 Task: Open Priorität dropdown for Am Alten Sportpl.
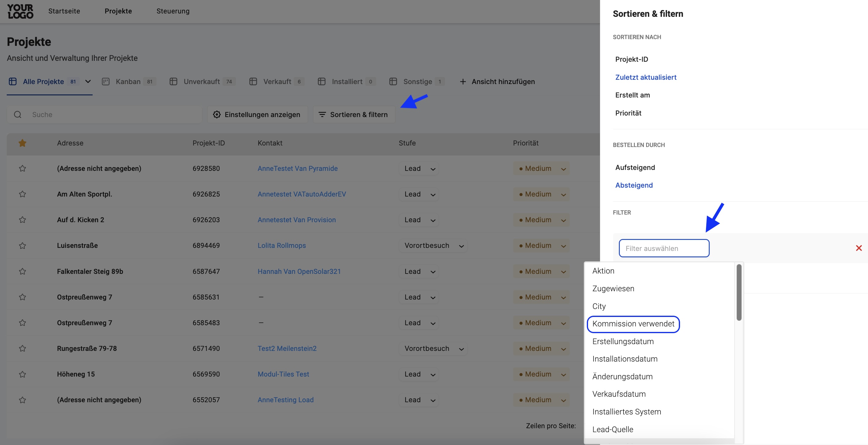(542, 194)
